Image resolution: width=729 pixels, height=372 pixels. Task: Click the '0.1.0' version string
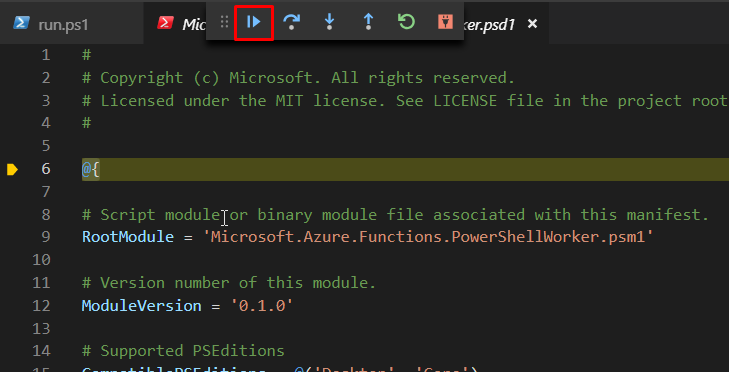click(262, 306)
